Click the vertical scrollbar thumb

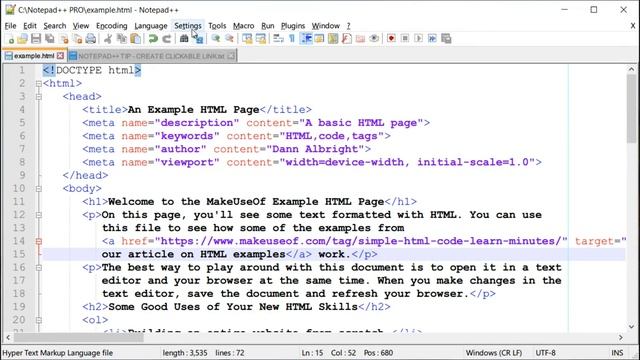(631, 109)
